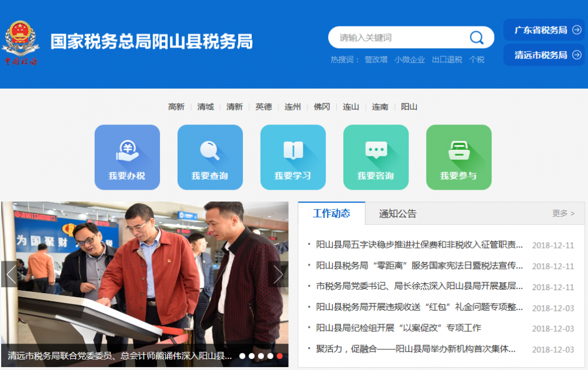Image resolution: width=588 pixels, height=370 pixels.
Task: Select the third carousel indicator dot
Action: (x=261, y=356)
